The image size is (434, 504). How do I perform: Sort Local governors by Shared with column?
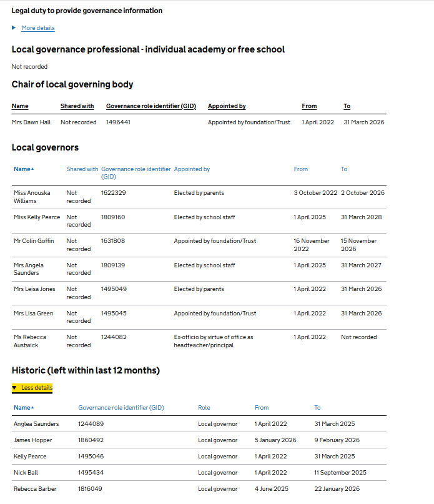point(82,169)
